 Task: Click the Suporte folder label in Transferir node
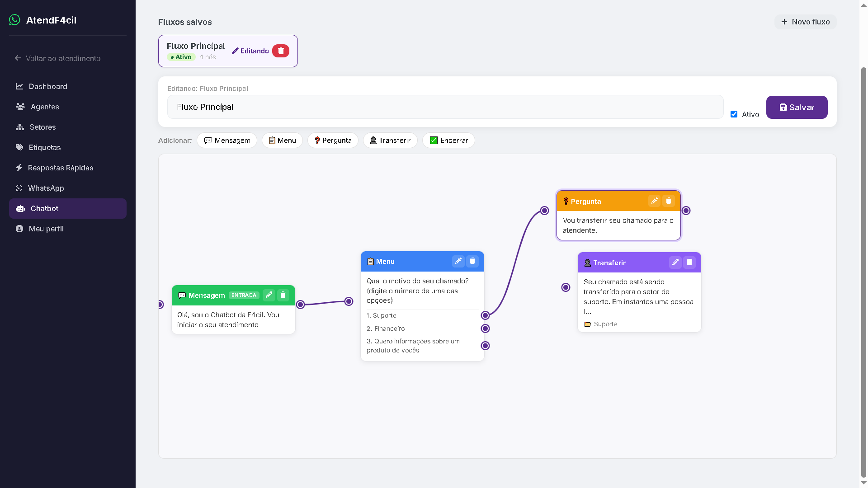601,324
